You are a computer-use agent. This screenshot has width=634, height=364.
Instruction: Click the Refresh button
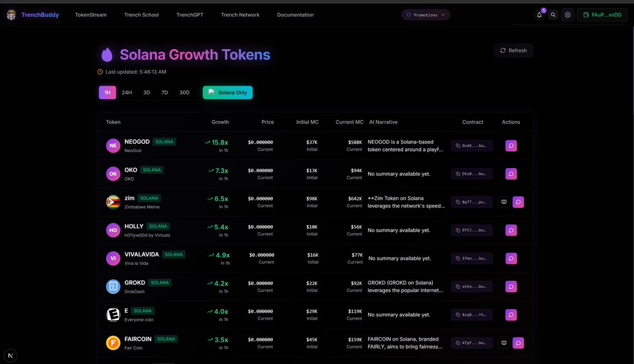(514, 51)
